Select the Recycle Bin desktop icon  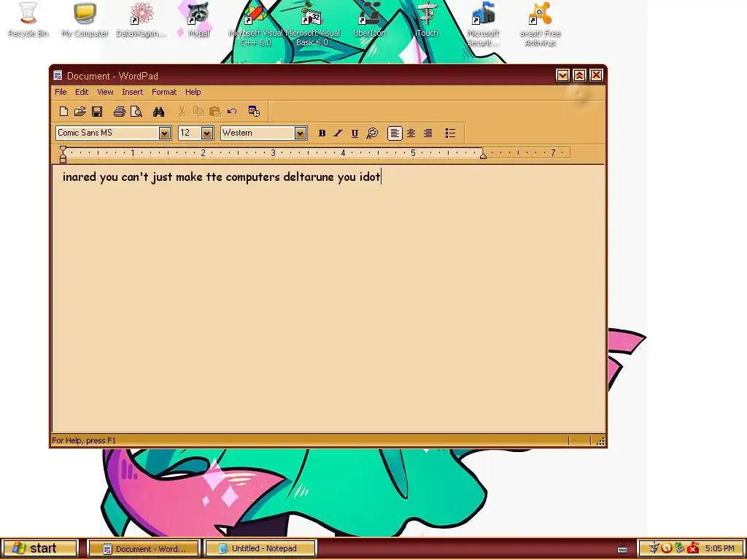pyautogui.click(x=28, y=20)
